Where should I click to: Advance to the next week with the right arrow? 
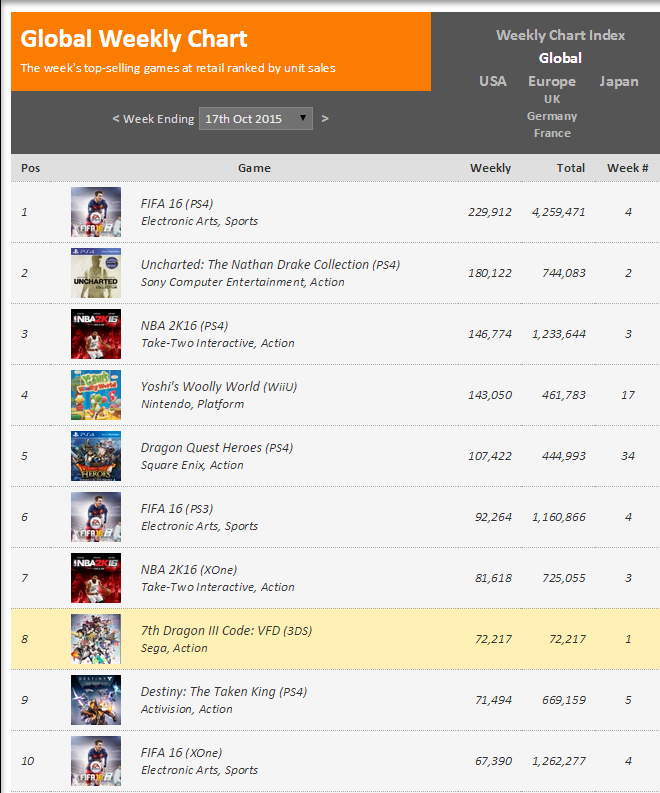(325, 119)
